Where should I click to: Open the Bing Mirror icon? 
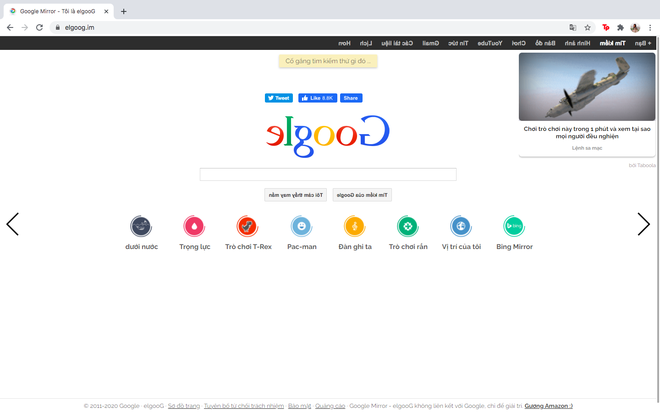[514, 226]
